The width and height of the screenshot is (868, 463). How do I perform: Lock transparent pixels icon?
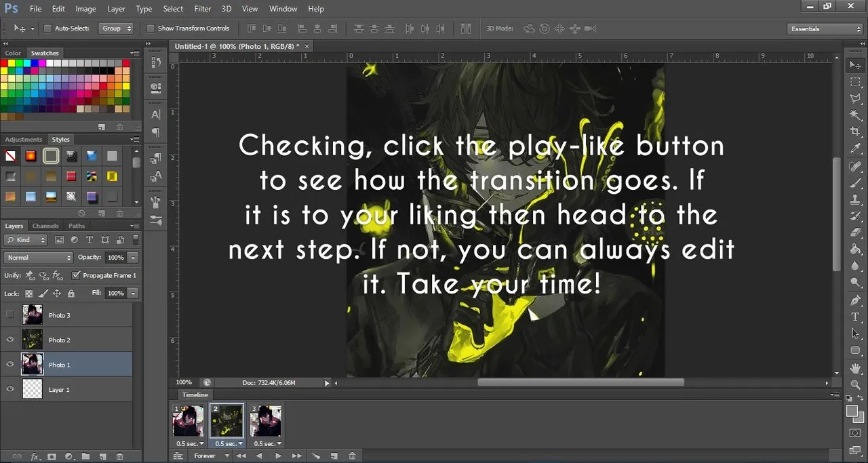pos(28,294)
